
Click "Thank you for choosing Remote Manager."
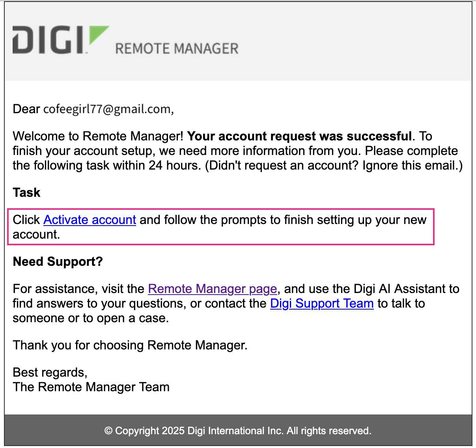[130, 345]
